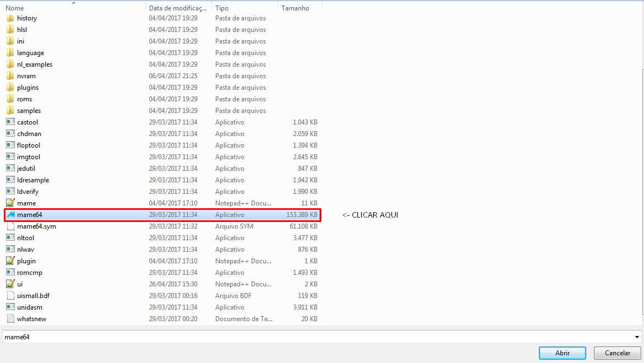Select the folder name "nl_examples"
This screenshot has height=363, width=644.
[35, 64]
